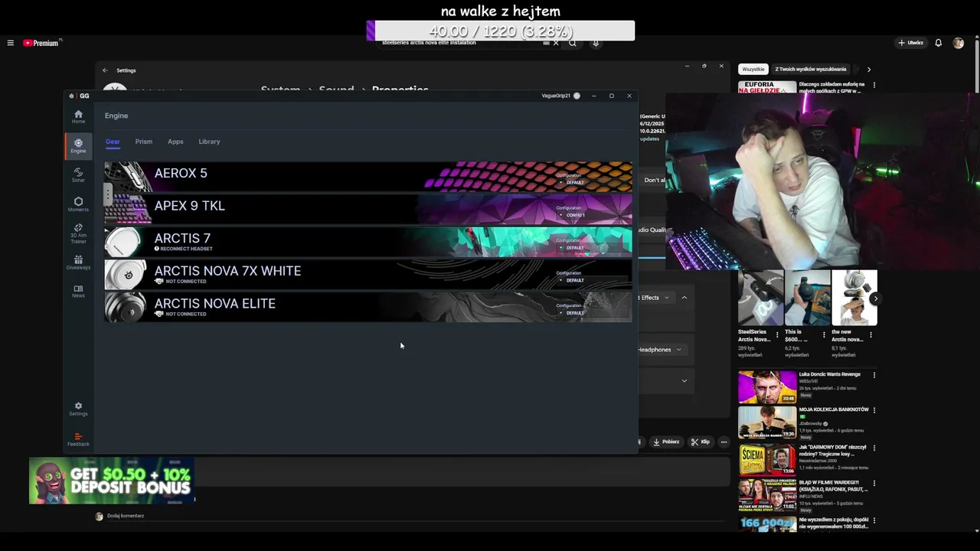Open the APEX 9 TKL device banner

tap(368, 209)
